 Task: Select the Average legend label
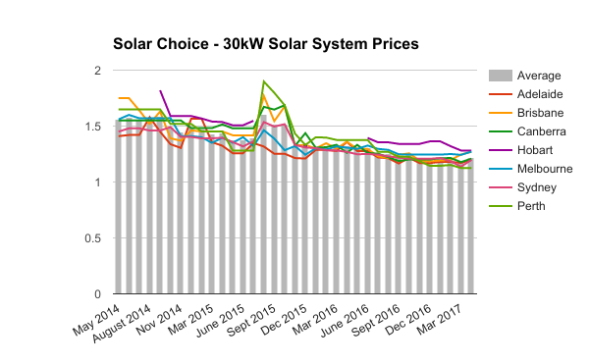pyautogui.click(x=539, y=76)
